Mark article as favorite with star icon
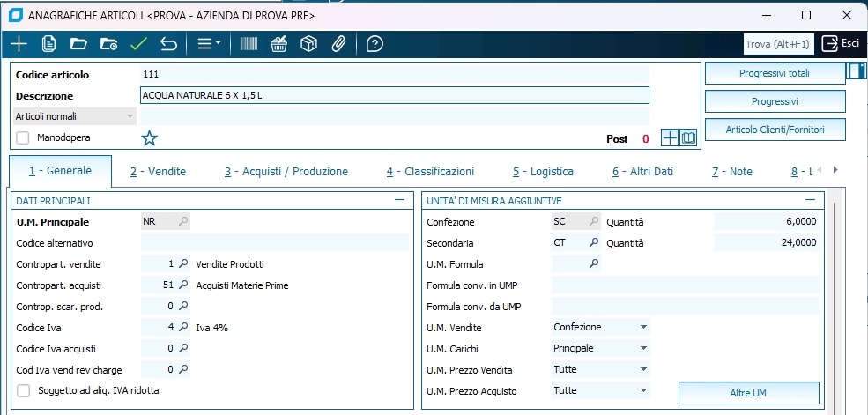868x415 pixels. [x=149, y=138]
